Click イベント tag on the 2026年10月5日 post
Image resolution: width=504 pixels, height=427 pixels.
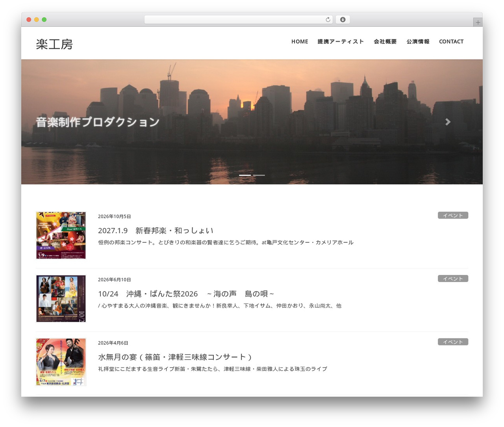453,215
